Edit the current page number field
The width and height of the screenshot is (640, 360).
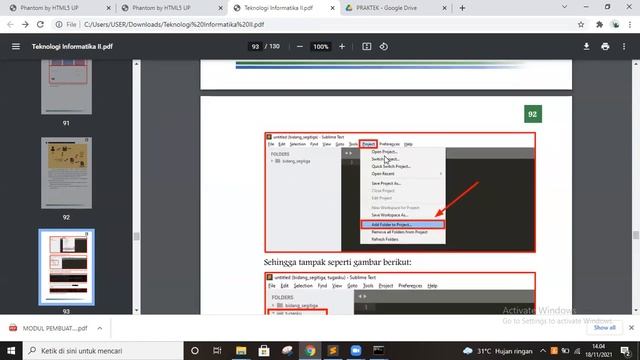coord(255,47)
